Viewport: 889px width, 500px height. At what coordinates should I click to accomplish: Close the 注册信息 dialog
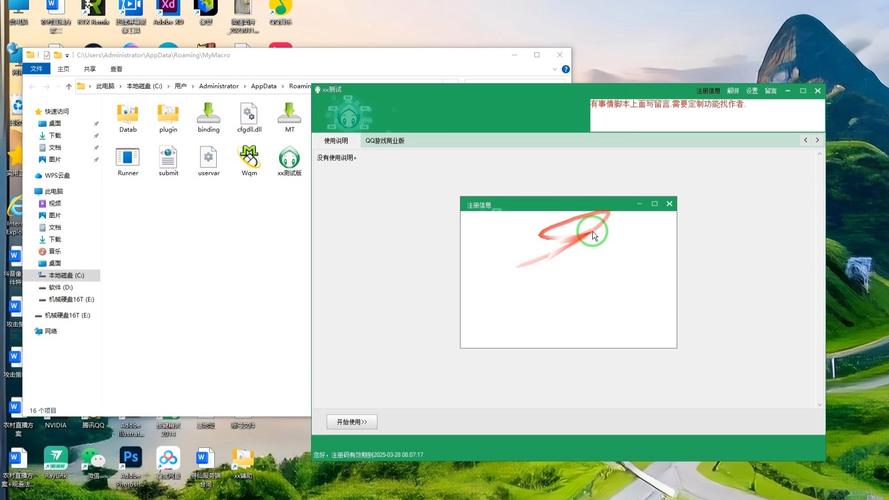(x=669, y=204)
